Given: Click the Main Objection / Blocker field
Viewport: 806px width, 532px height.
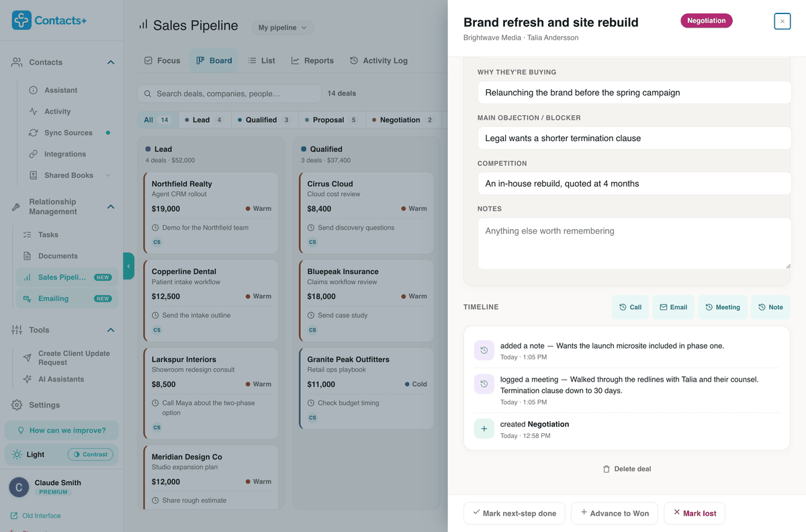Looking at the screenshot, I should coord(634,138).
